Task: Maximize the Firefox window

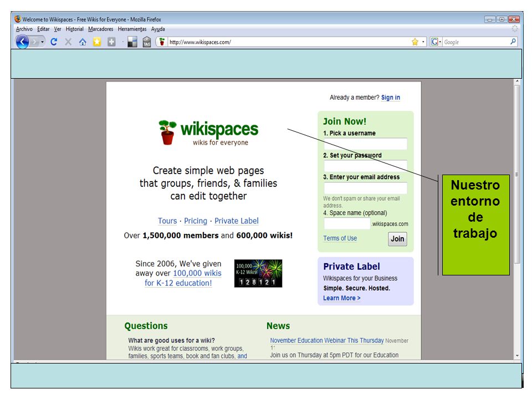Action: [502, 19]
